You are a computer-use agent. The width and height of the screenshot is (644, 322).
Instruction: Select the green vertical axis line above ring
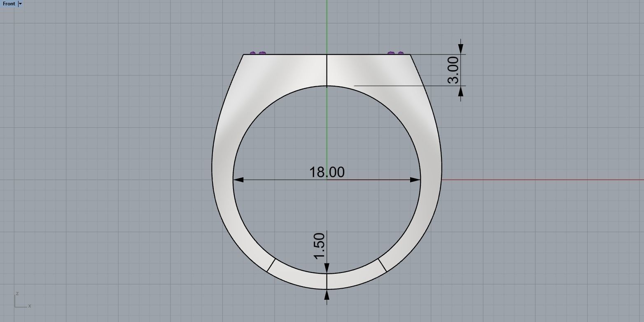[x=327, y=25]
